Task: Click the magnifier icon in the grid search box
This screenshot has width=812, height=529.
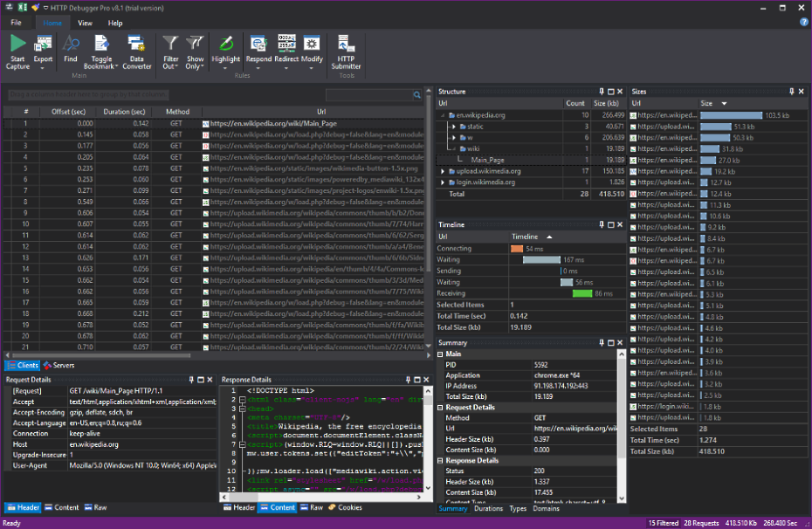Action: (416, 95)
